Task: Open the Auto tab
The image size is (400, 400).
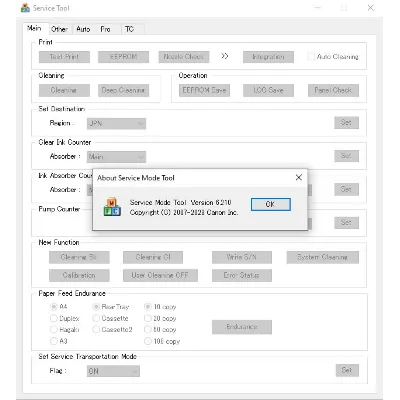Action: (83, 29)
